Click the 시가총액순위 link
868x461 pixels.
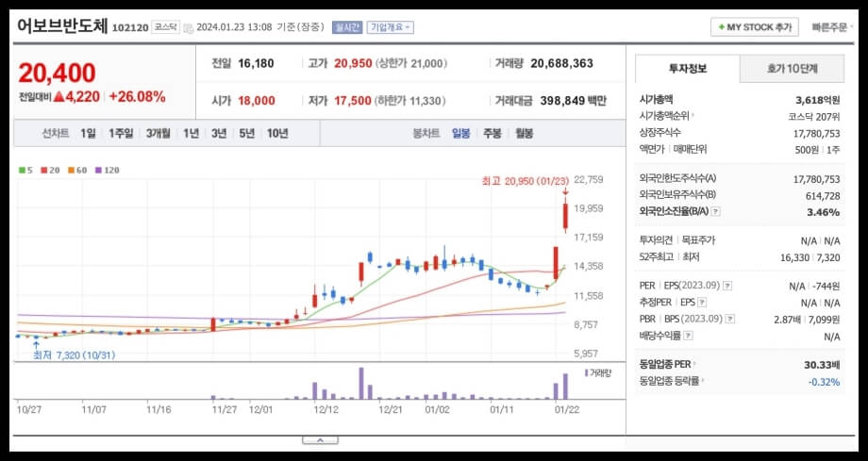(x=664, y=116)
